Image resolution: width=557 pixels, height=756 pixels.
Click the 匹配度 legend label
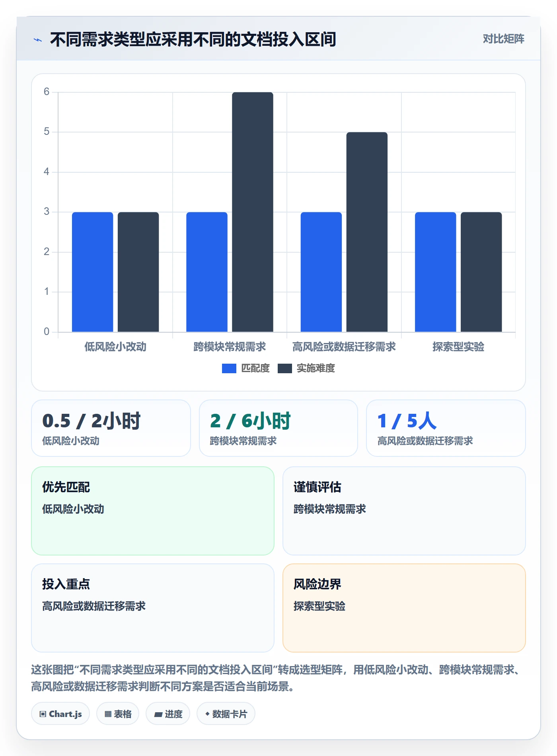255,368
